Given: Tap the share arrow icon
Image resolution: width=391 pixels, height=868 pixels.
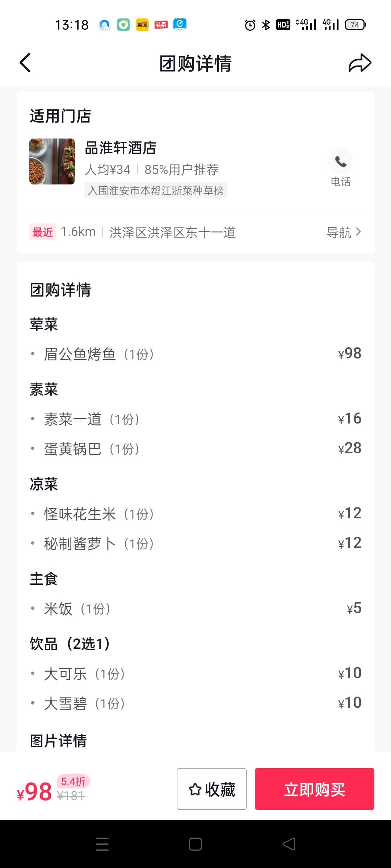Looking at the screenshot, I should 360,63.
